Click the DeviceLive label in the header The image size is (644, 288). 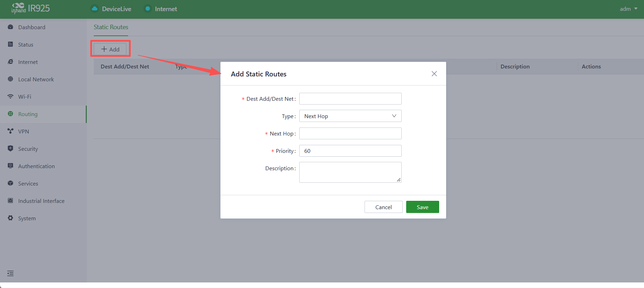pos(117,9)
